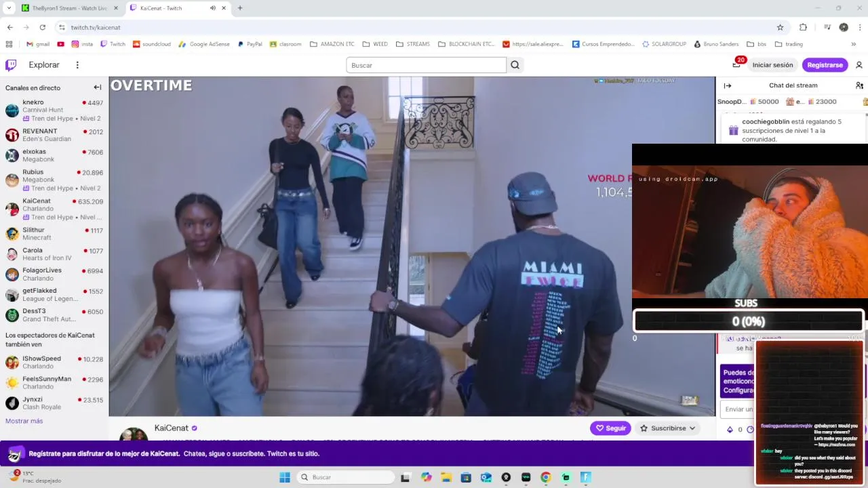Switch to Chrome on the taskbar
Image resolution: width=868 pixels, height=488 pixels.
tap(546, 477)
